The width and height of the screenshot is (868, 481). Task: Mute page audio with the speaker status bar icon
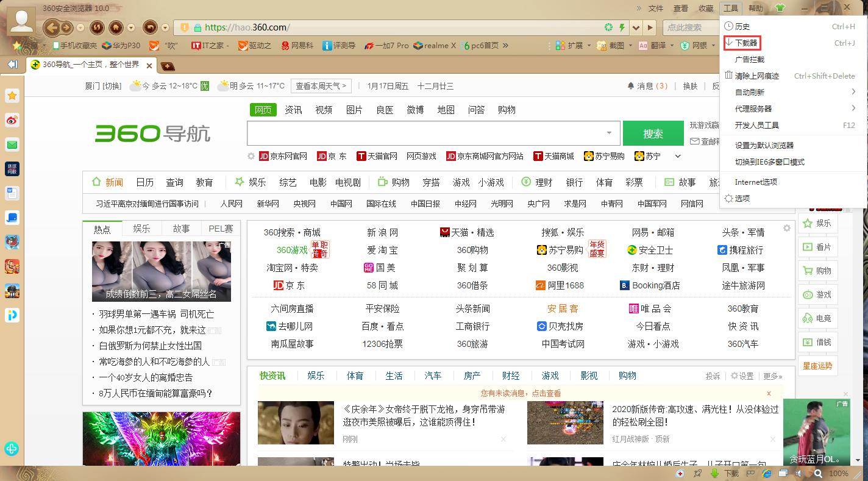coord(800,474)
